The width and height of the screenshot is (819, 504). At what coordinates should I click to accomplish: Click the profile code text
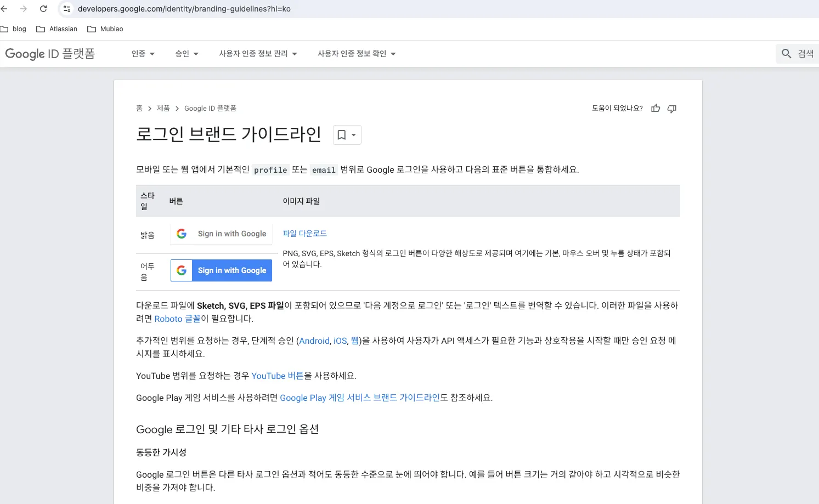click(x=270, y=170)
